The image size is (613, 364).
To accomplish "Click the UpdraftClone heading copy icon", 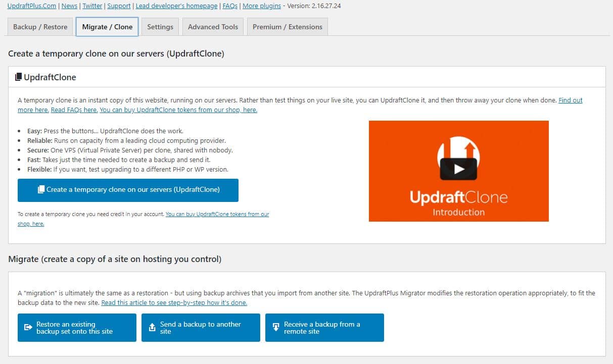I will [x=18, y=77].
